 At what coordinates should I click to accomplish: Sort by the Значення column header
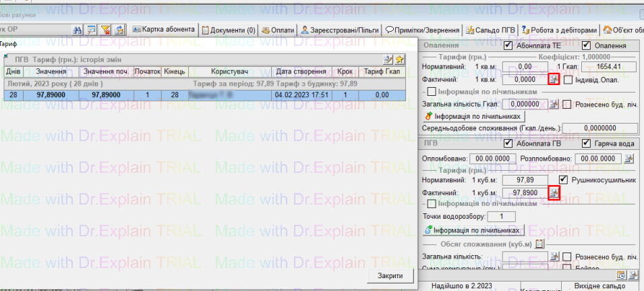pyautogui.click(x=51, y=72)
